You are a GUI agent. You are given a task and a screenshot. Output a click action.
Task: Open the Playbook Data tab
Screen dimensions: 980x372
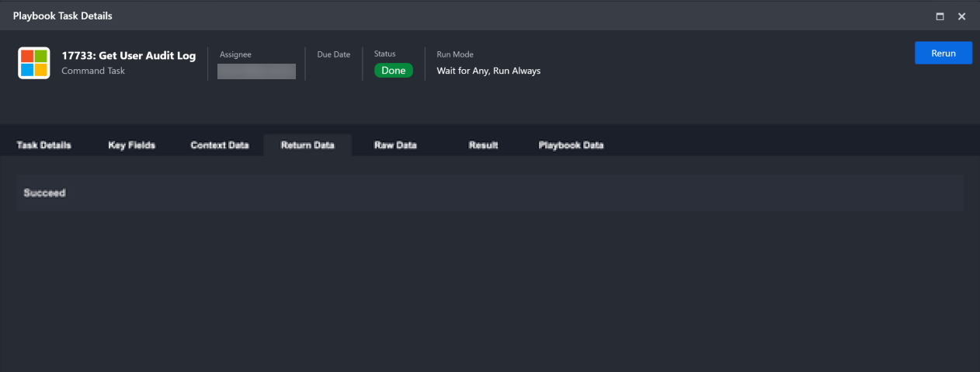point(571,145)
